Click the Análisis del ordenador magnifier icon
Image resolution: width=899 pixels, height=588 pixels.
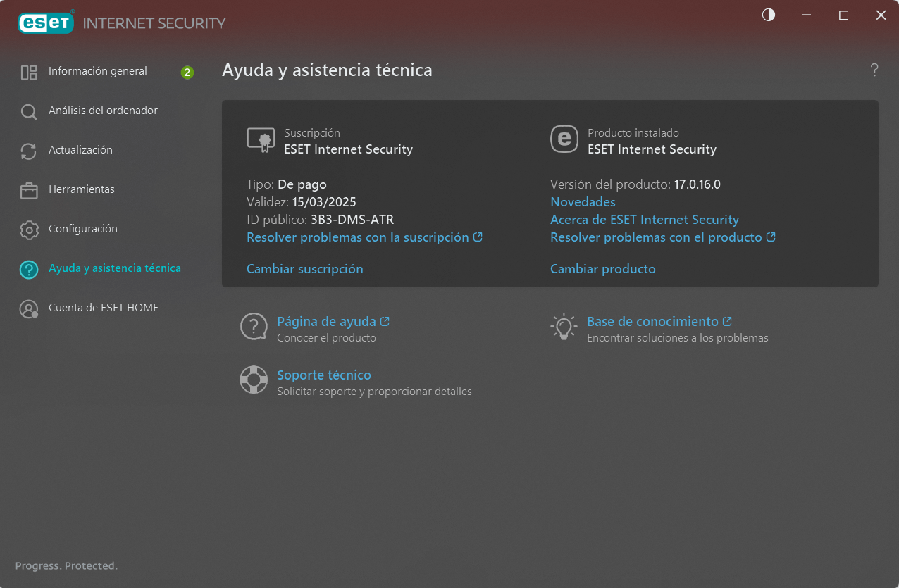click(29, 112)
